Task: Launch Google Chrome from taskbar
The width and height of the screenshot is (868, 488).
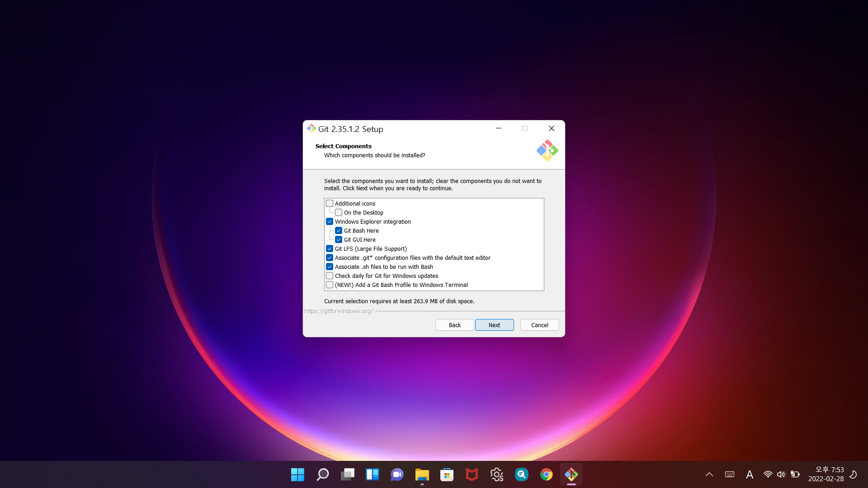Action: tap(546, 474)
